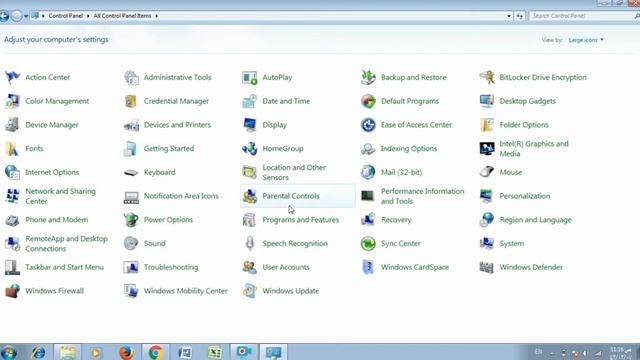
Task: Open the Devices and Printers icon
Action: click(131, 124)
